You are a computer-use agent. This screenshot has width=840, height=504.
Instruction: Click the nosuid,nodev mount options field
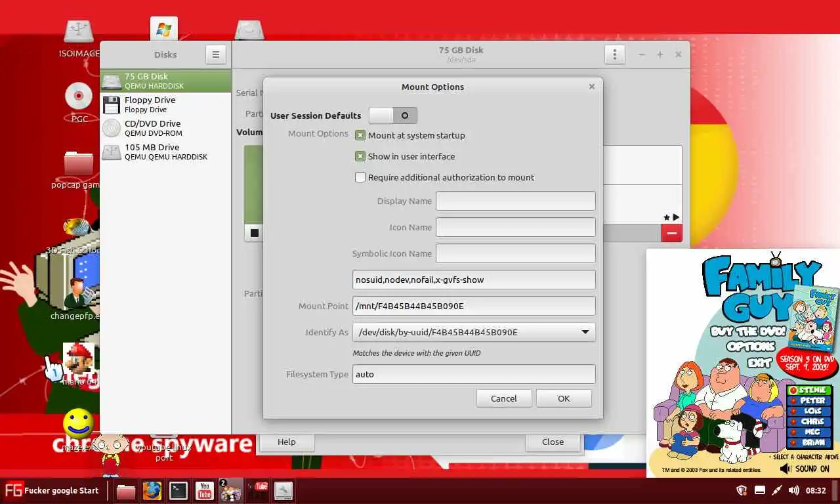click(474, 280)
